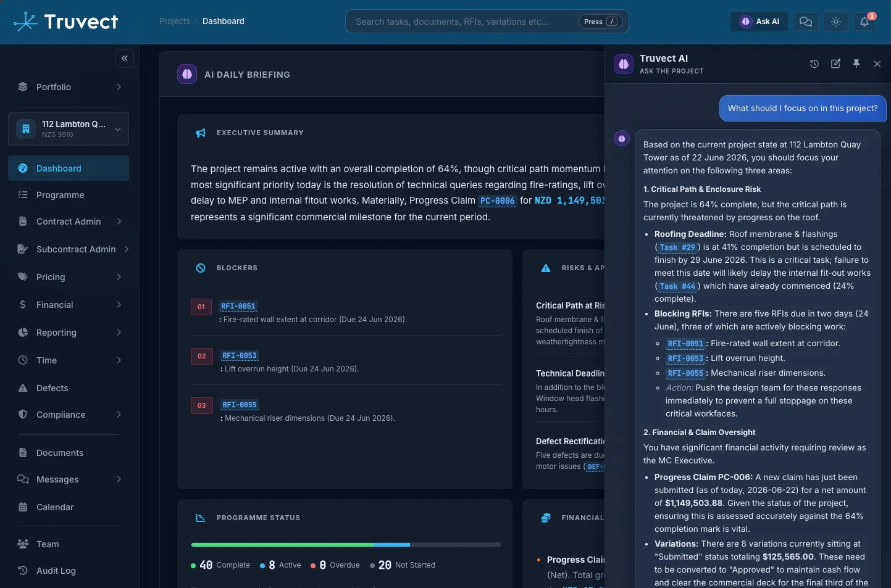Click the Time clock icon
The height and width of the screenshot is (588, 891).
tap(23, 360)
